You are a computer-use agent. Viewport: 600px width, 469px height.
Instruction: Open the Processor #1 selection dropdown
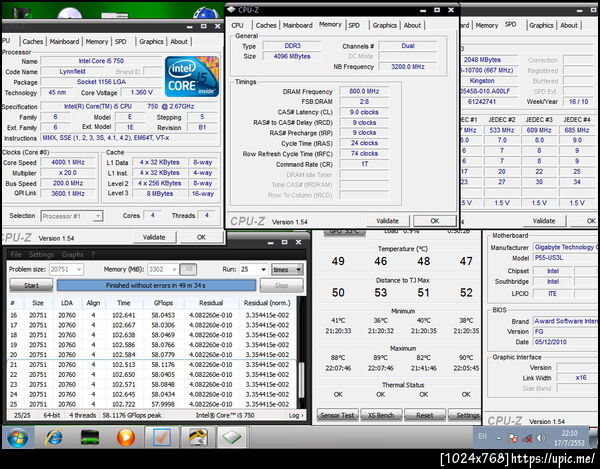pos(72,216)
